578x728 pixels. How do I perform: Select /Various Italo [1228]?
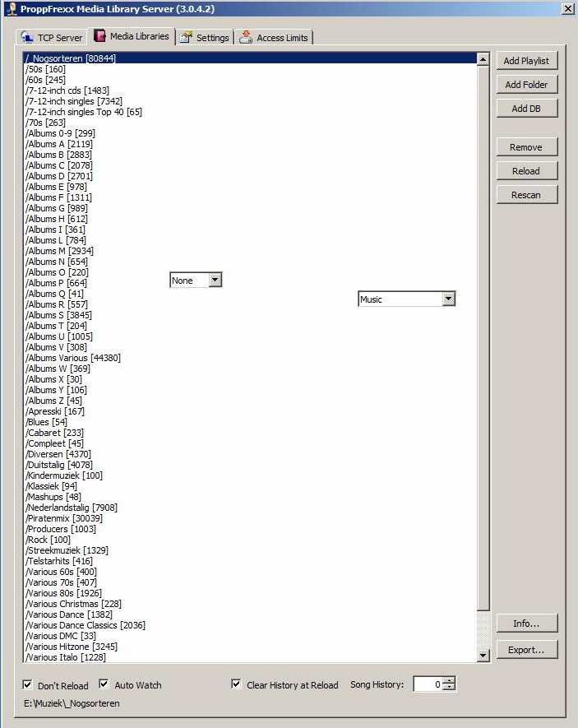tap(250, 657)
